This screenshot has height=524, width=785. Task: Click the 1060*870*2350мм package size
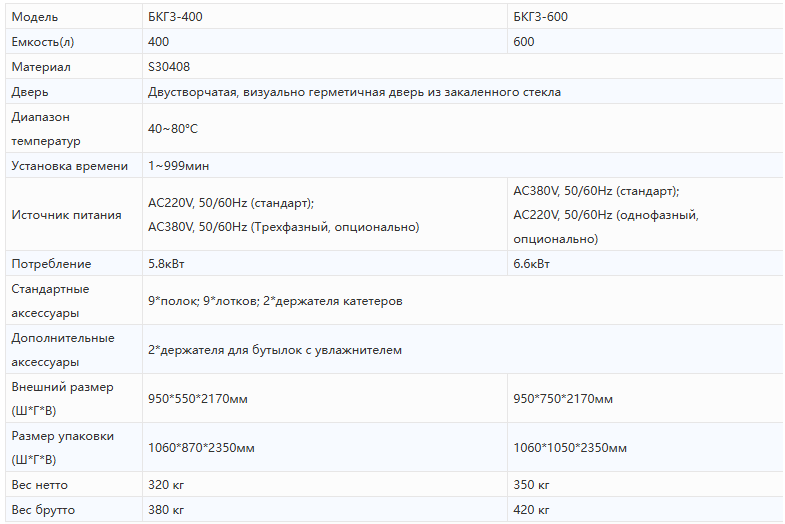coord(201,448)
